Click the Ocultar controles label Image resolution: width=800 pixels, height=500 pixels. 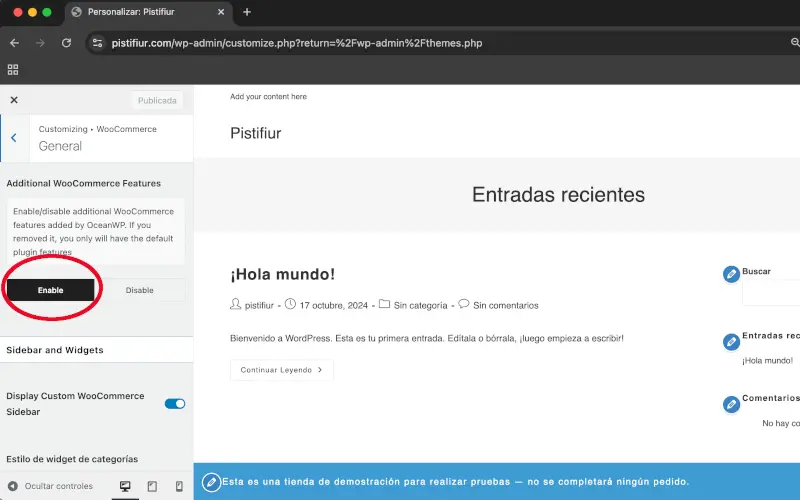pos(59,486)
